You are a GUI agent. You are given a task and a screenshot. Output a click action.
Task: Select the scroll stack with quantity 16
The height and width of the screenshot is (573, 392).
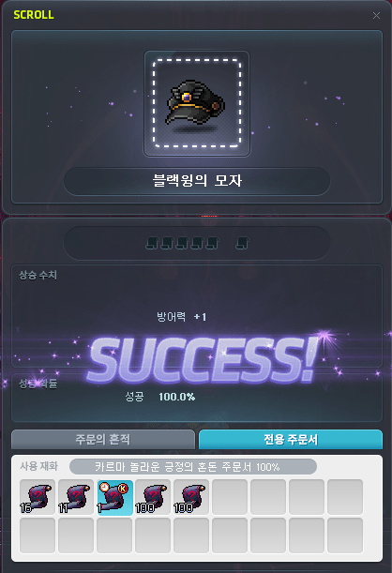[x=38, y=497]
